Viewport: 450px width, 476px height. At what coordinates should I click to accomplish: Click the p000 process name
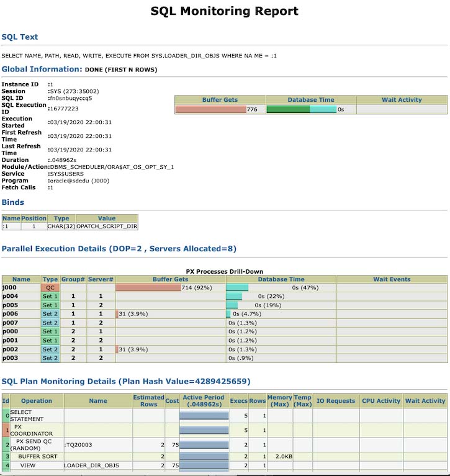pos(11,331)
